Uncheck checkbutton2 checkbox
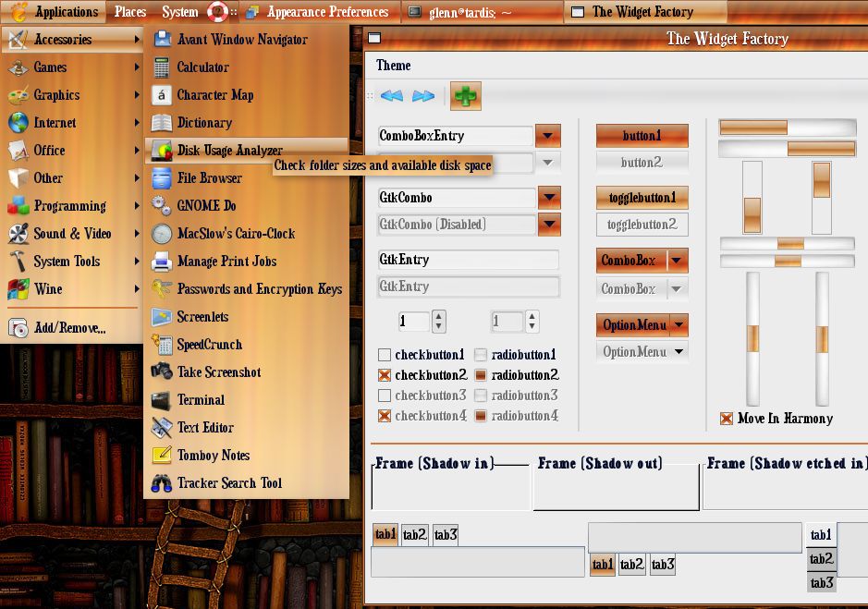 click(385, 375)
